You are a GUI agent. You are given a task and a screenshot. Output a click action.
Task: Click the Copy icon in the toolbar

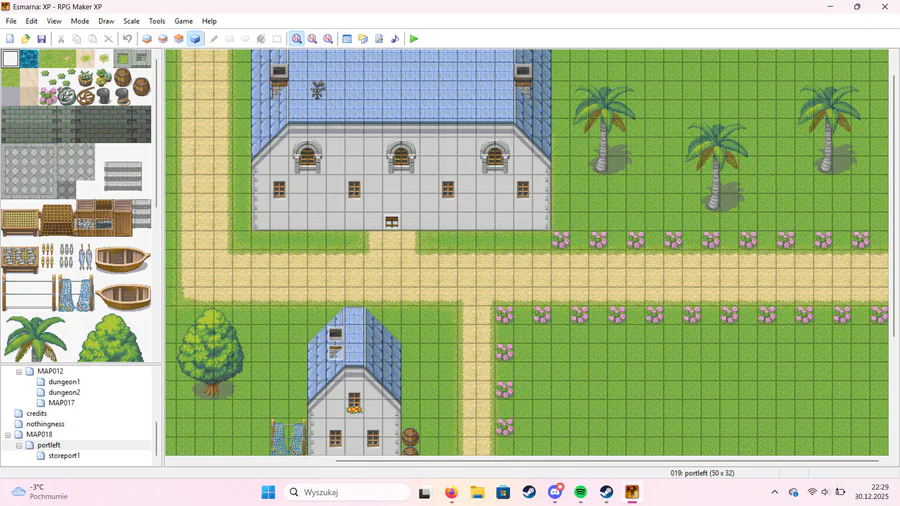(76, 39)
